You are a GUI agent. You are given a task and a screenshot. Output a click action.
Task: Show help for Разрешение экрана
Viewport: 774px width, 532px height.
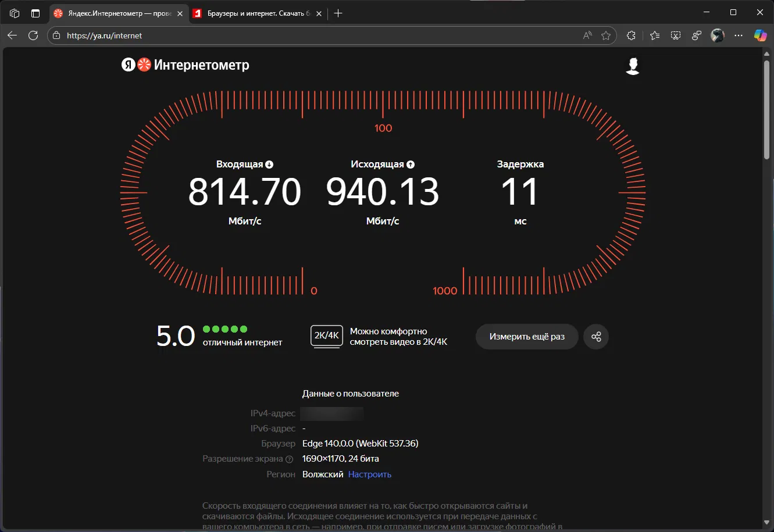[x=290, y=459]
